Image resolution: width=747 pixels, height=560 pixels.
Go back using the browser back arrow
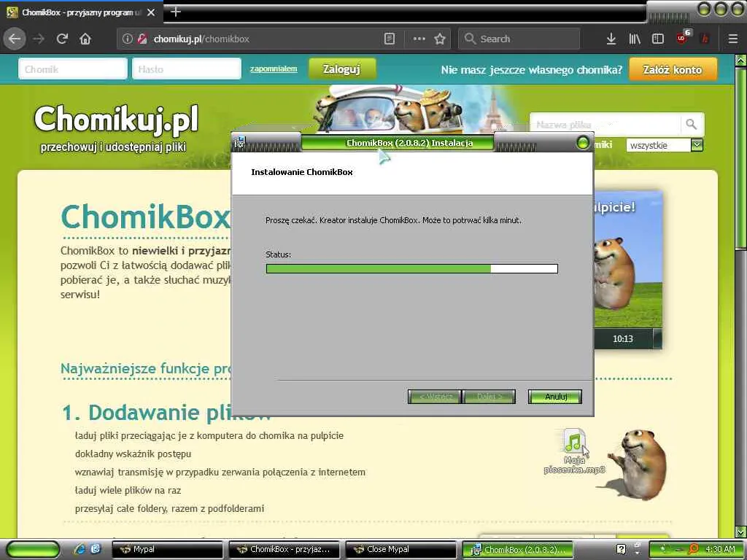click(15, 39)
